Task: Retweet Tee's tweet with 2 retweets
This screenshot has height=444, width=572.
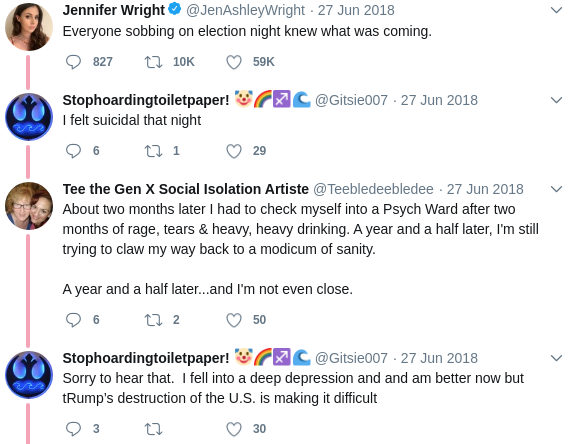Action: pyautogui.click(x=153, y=320)
